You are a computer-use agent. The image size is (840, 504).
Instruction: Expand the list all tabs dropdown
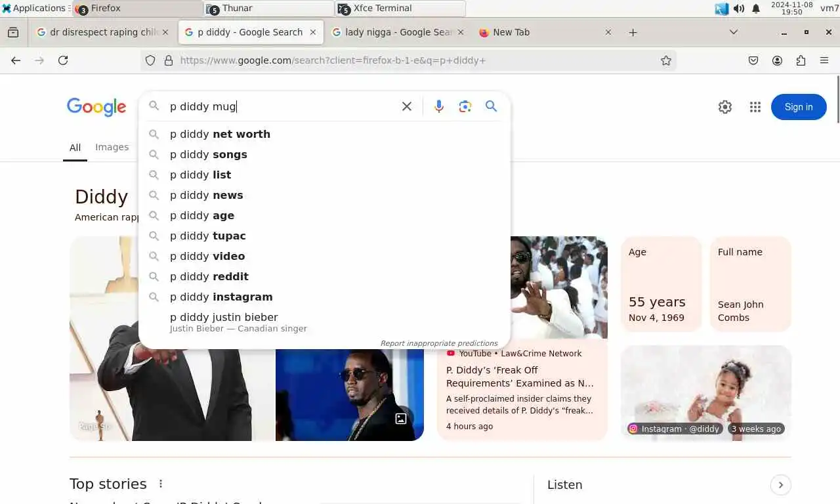(x=734, y=32)
